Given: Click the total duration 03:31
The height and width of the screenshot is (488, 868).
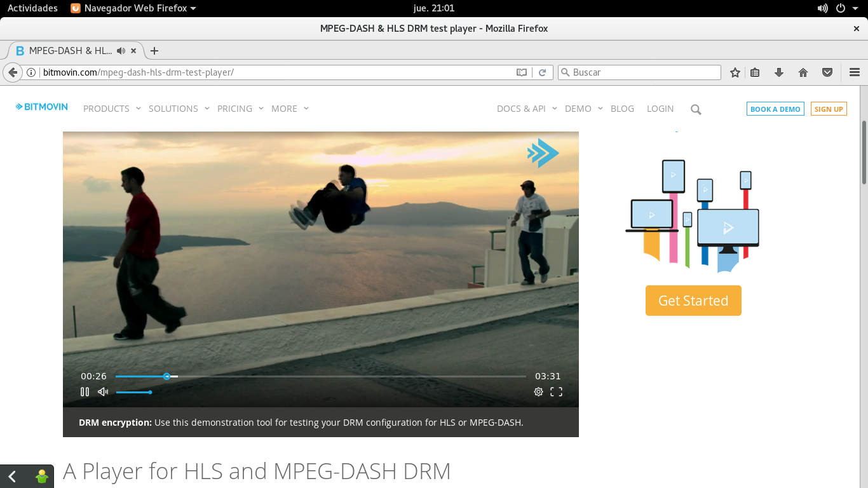Looking at the screenshot, I should [548, 376].
